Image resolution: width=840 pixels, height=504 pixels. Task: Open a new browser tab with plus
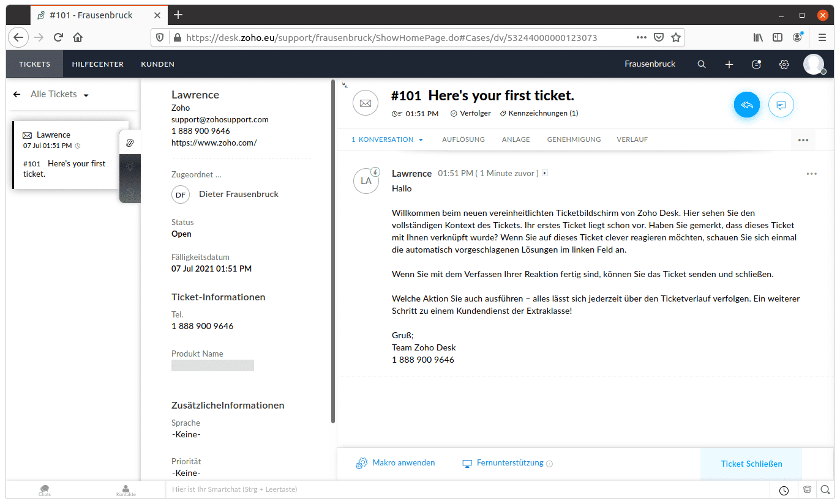pos(178,15)
